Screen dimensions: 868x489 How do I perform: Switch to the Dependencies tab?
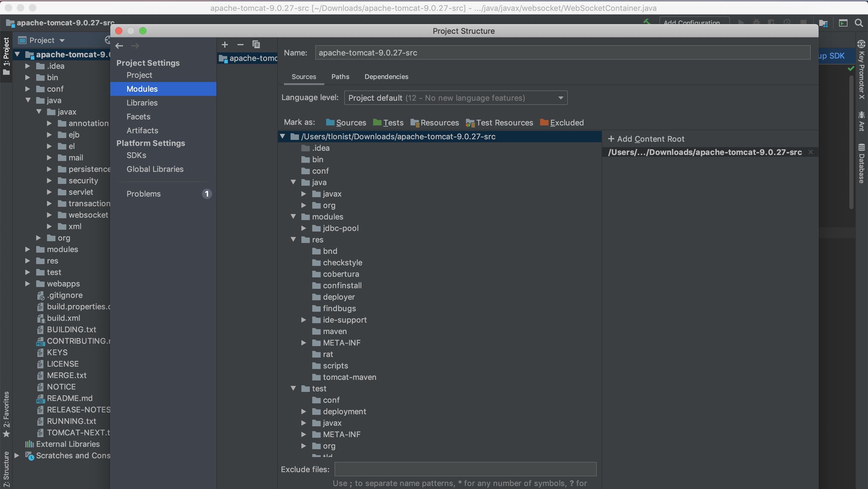(386, 77)
